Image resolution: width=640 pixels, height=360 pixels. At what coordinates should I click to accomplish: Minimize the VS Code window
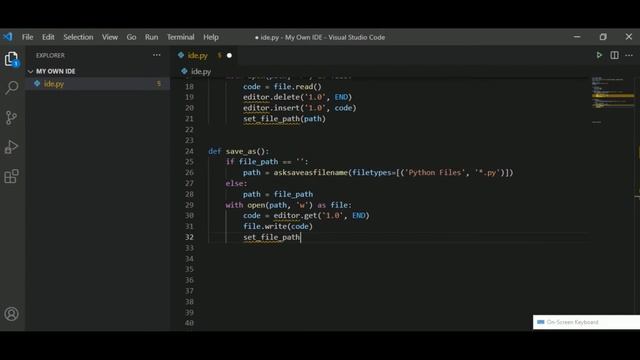[577, 37]
